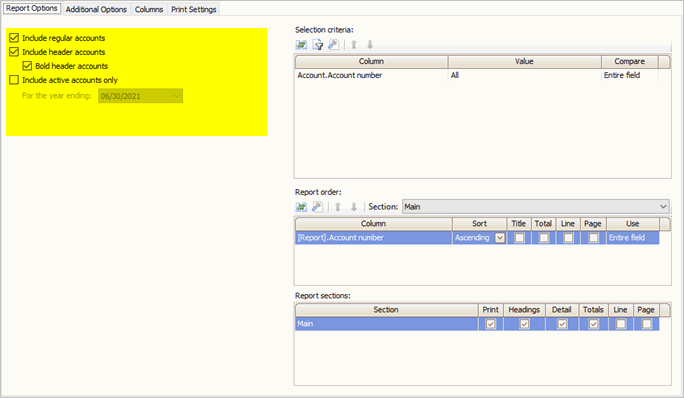This screenshot has width=684, height=398.
Task: Click the Totals header in Report sections
Action: click(x=593, y=310)
